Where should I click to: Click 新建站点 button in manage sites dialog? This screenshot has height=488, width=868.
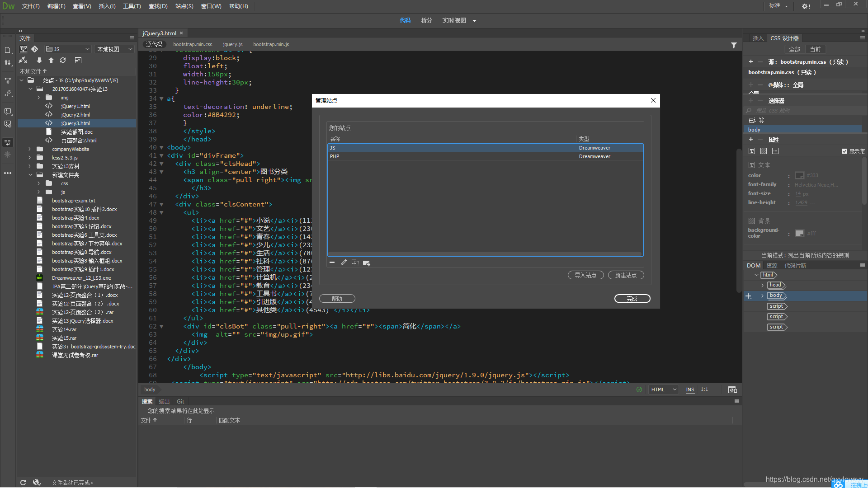click(625, 275)
